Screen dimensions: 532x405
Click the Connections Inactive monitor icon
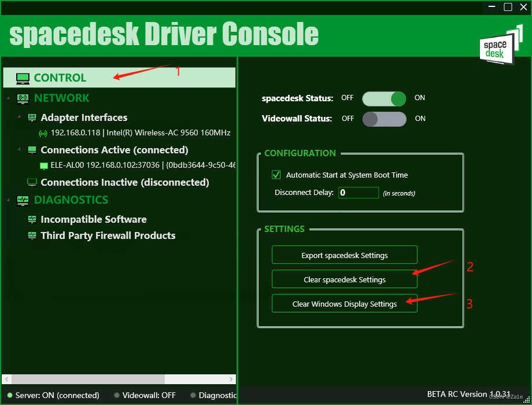pos(32,183)
